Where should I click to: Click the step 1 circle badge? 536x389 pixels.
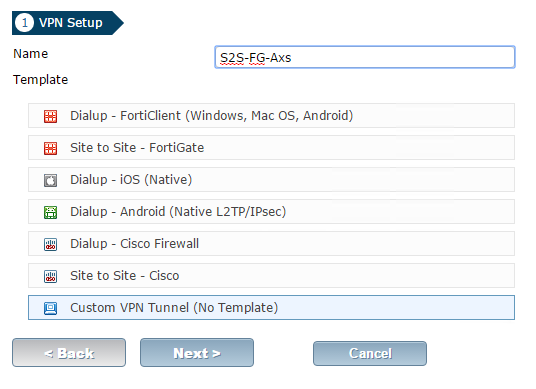24,23
